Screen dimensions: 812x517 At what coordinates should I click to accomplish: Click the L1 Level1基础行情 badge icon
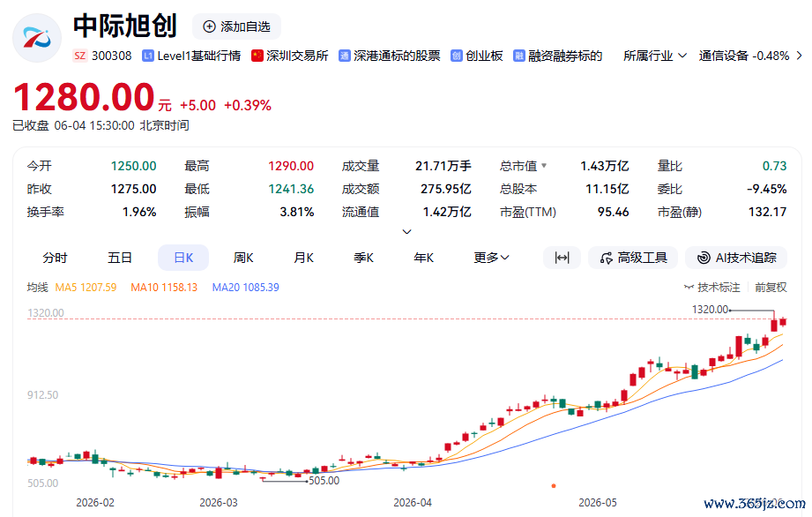coord(148,56)
